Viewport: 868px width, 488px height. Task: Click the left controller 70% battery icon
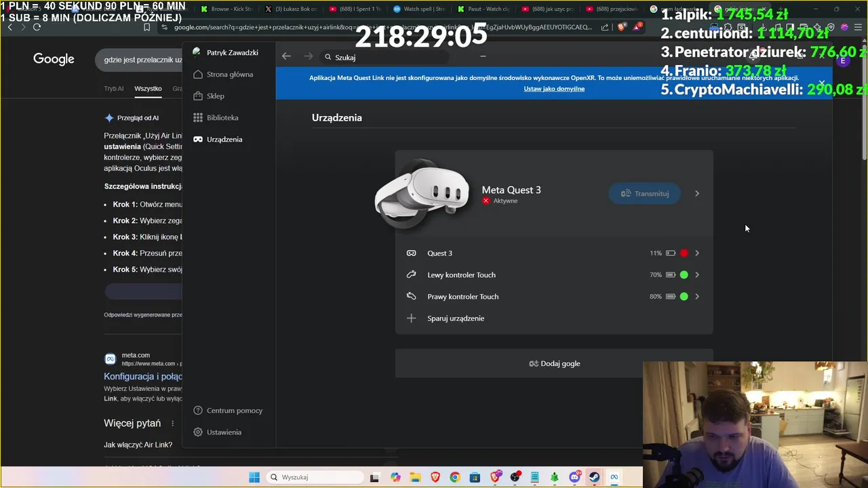(x=670, y=275)
